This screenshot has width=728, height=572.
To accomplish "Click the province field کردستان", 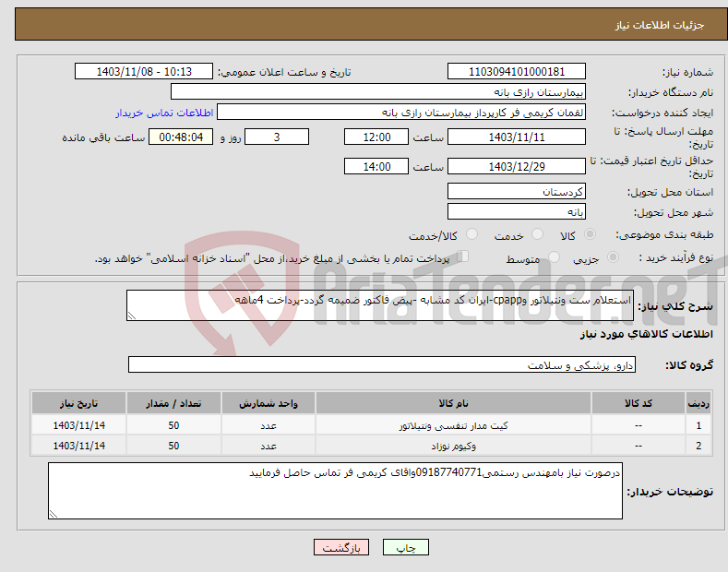I will pos(517,191).
